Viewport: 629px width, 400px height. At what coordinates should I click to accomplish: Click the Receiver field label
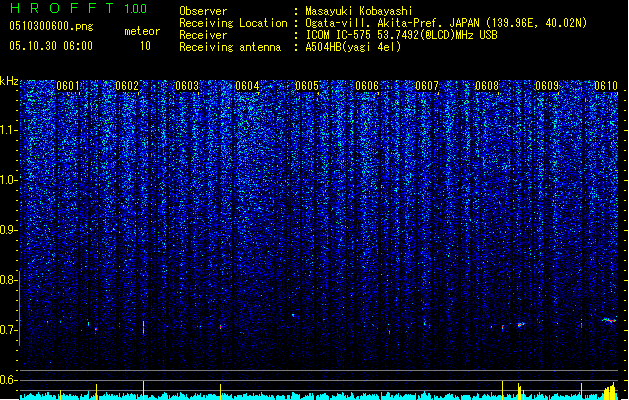(x=203, y=35)
